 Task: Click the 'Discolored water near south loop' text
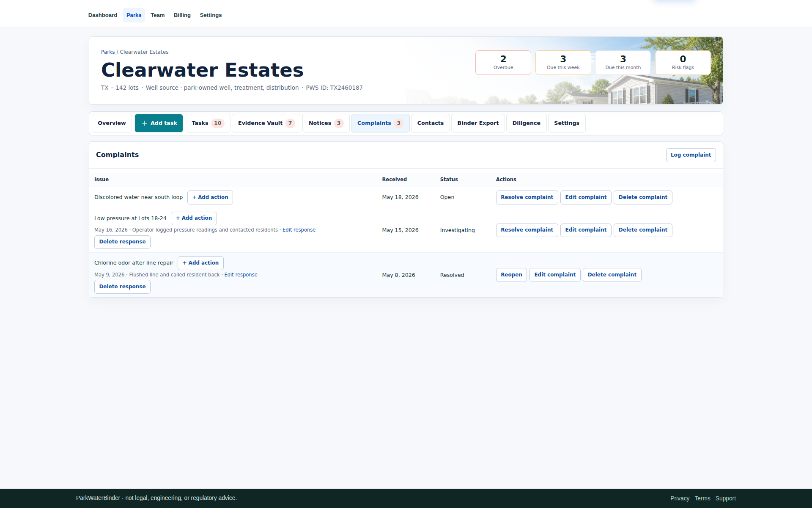(138, 197)
